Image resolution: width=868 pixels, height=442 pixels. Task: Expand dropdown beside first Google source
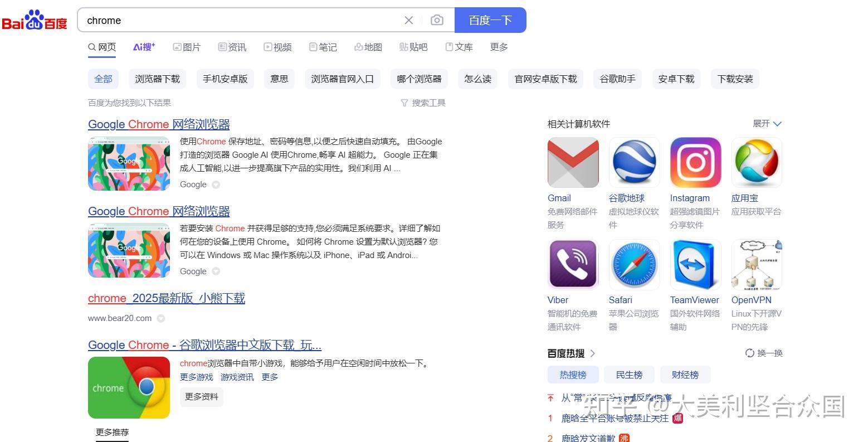click(x=216, y=184)
